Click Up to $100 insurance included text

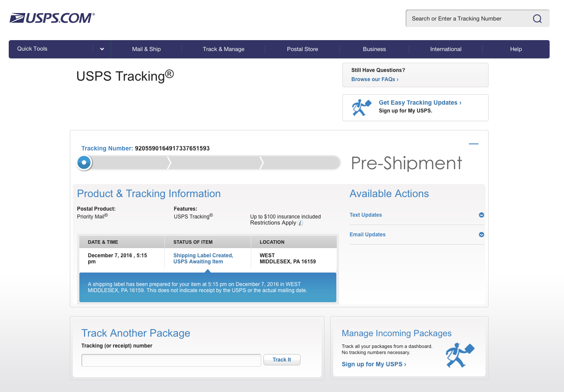[285, 217]
